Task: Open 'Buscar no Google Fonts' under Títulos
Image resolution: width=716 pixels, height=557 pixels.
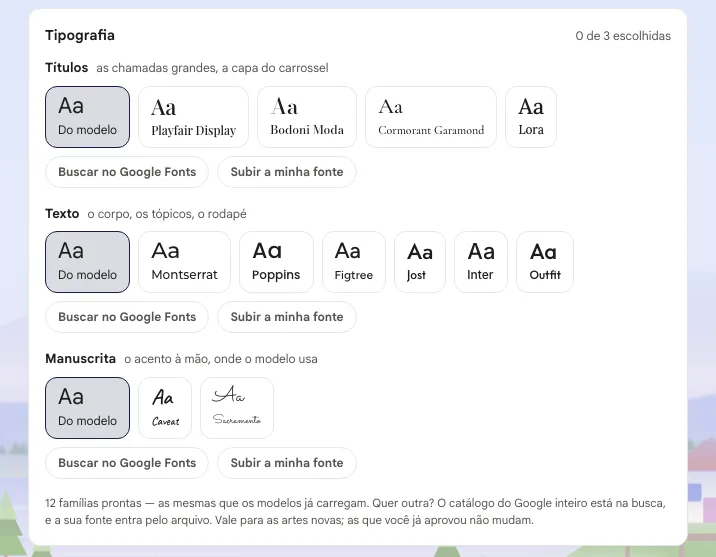Action: coord(127,172)
